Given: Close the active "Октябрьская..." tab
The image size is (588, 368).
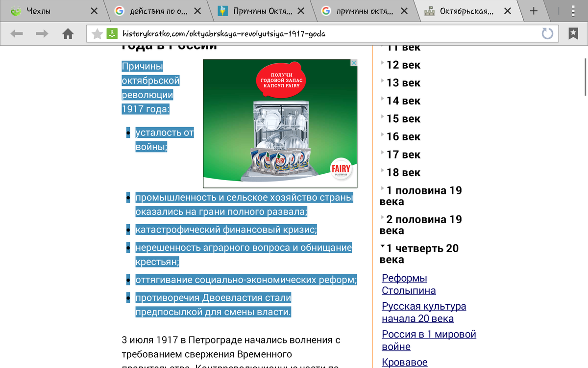Looking at the screenshot, I should click(508, 11).
